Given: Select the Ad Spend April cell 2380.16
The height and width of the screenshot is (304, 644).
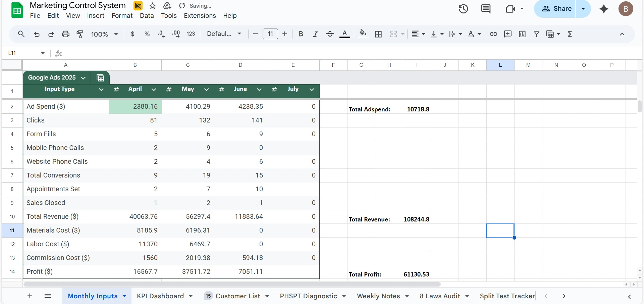Looking at the screenshot, I should (x=135, y=107).
